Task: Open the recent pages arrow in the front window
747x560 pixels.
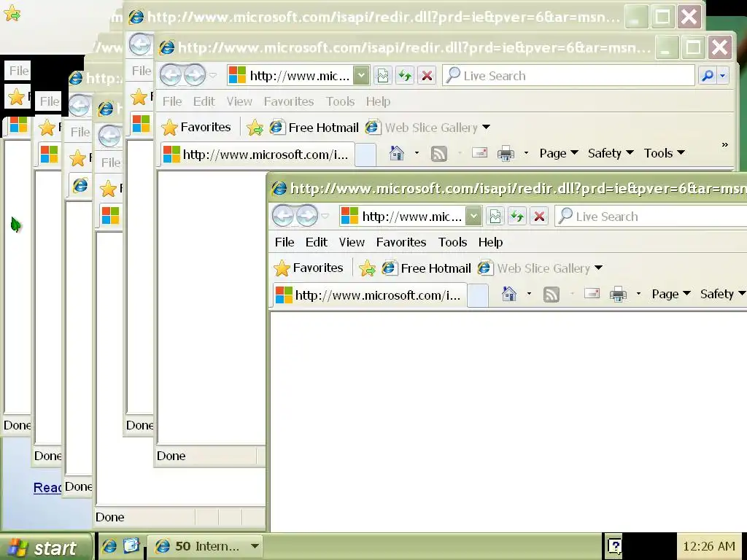Action: 325,216
